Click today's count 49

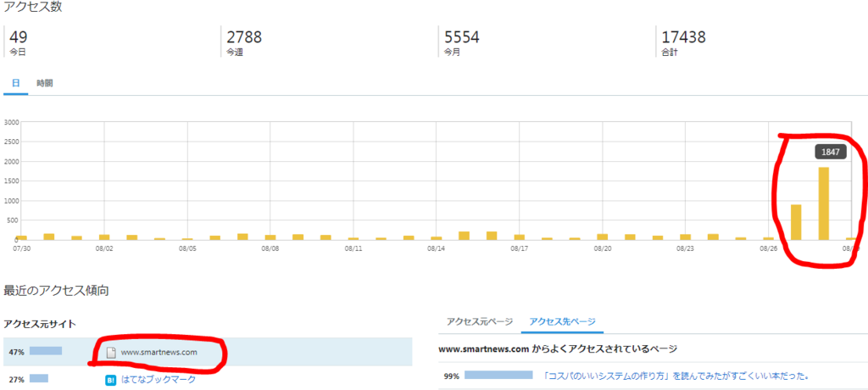coord(19,37)
